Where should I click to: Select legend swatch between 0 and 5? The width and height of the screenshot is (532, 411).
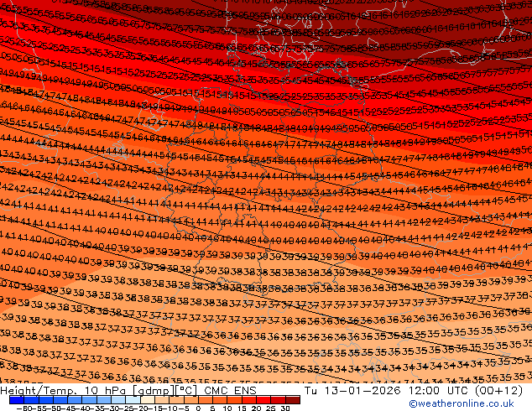(206, 400)
